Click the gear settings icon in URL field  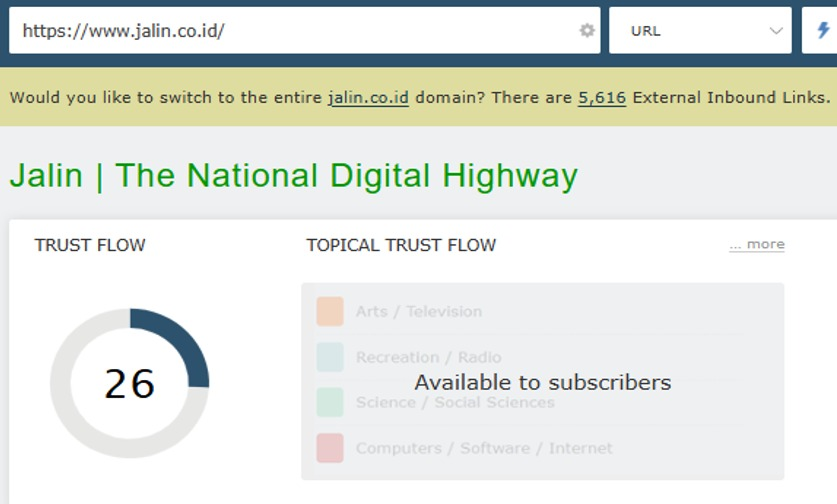[587, 30]
